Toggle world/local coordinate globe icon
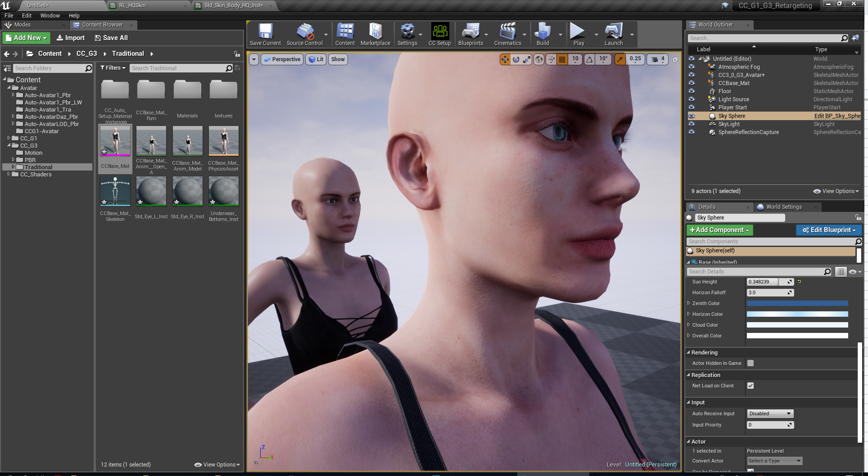Screen dimensions: 868x476 click(539, 59)
